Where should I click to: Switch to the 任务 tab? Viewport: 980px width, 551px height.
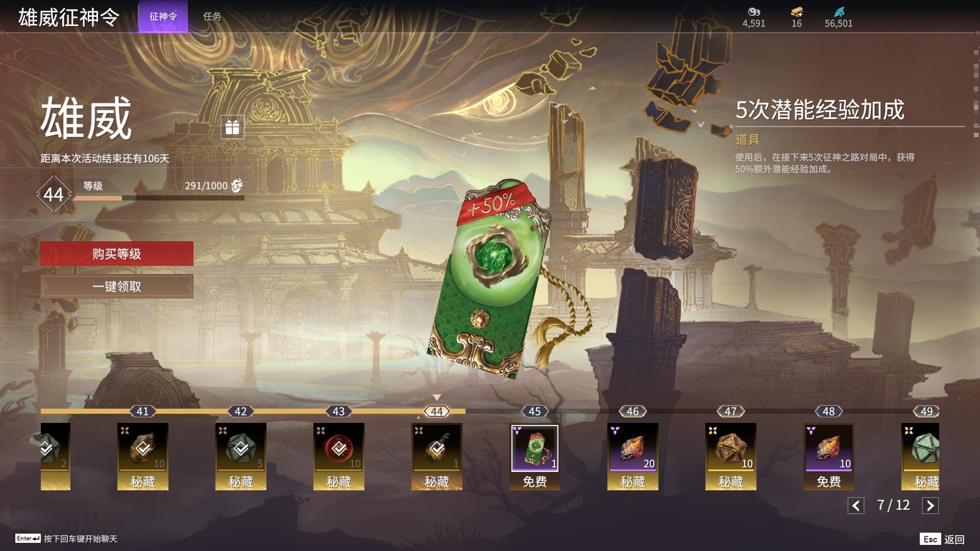click(x=212, y=17)
